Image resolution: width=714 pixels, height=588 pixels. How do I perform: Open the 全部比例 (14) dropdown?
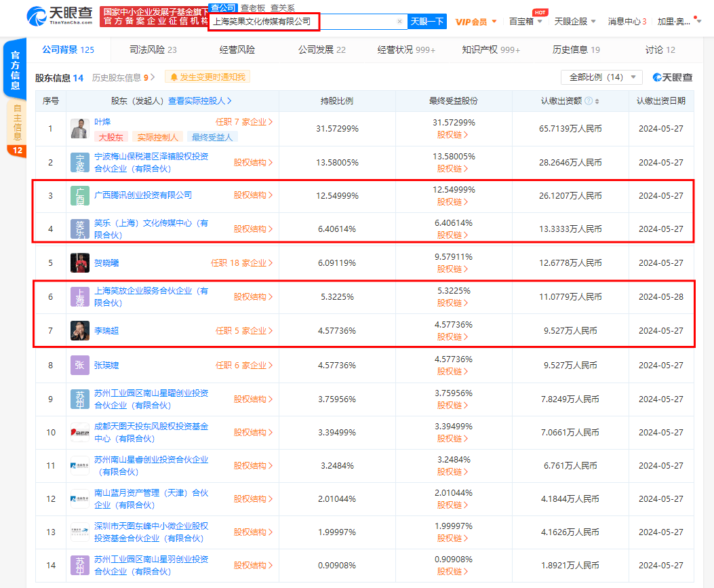[x=601, y=77]
